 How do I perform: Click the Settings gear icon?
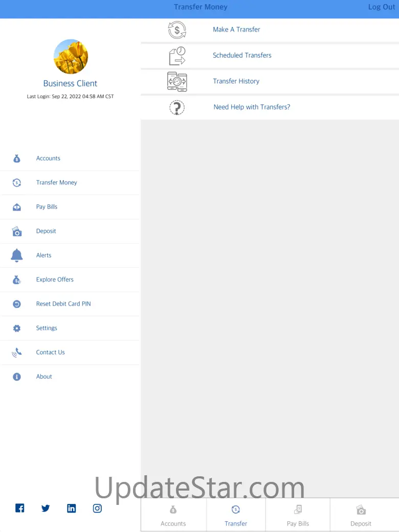click(17, 329)
